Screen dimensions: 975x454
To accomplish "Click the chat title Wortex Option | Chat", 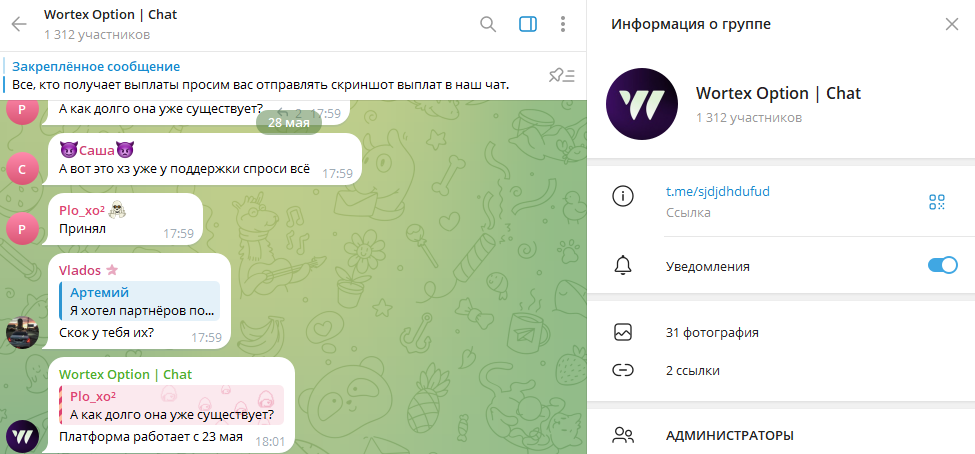I will click(111, 15).
